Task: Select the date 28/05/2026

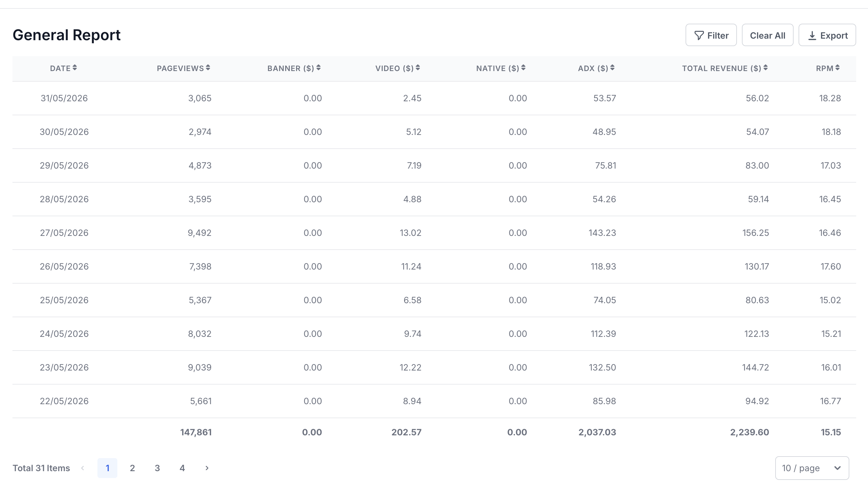Action: tap(64, 199)
